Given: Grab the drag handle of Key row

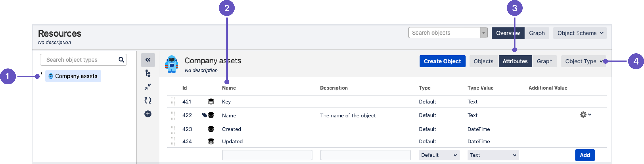Looking at the screenshot, I should click(x=173, y=102).
